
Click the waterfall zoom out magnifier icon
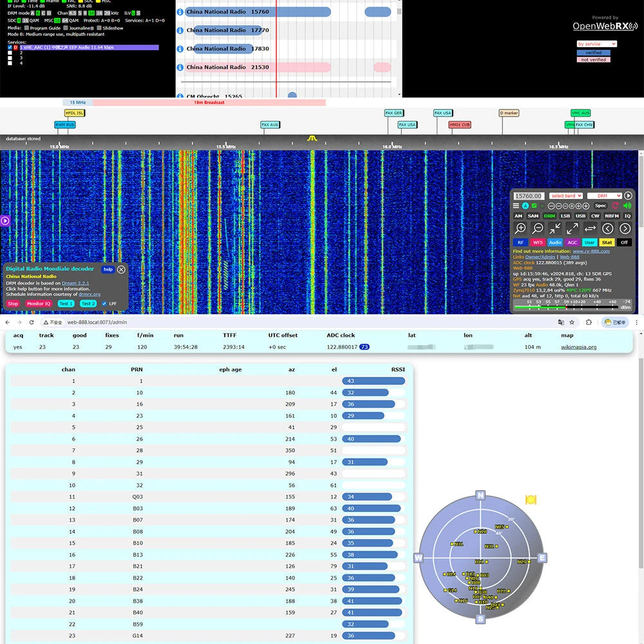[538, 229]
